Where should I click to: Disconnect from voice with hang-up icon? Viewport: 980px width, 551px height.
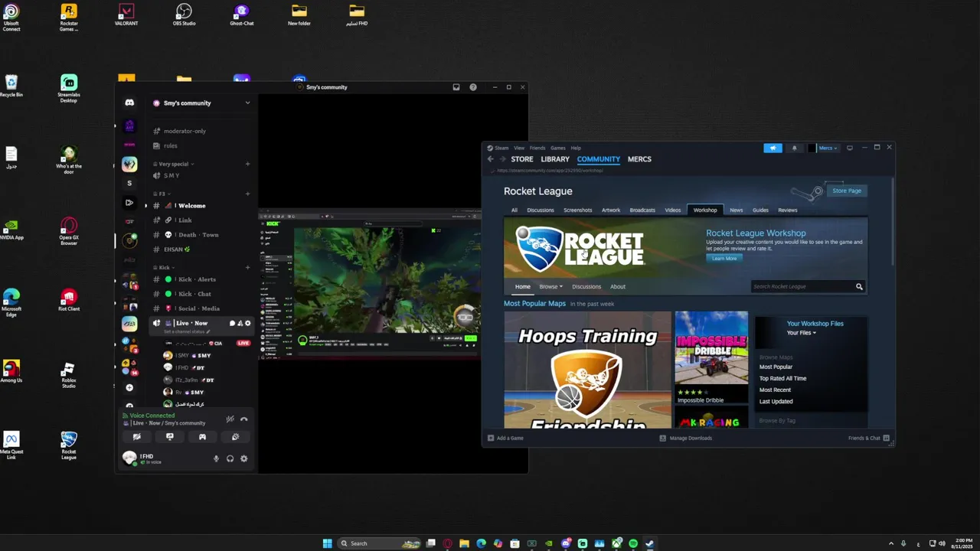point(244,419)
